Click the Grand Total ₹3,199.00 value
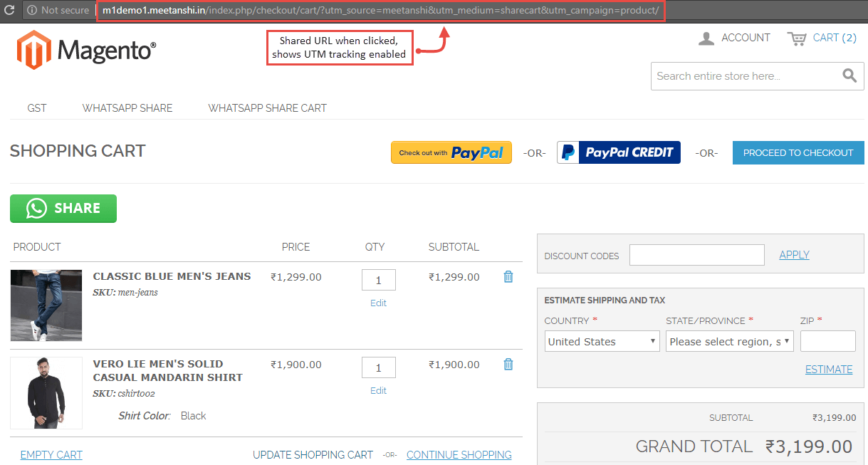This screenshot has height=465, width=868. pos(809,446)
